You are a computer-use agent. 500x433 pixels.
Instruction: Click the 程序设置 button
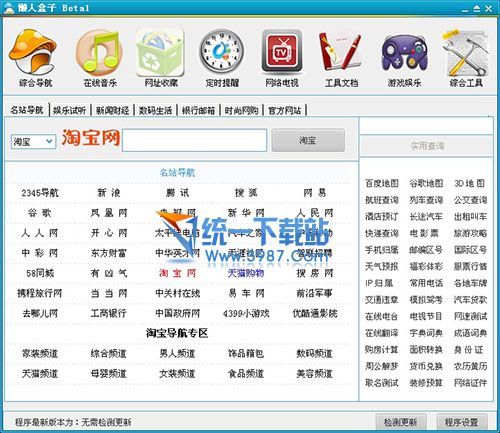462,422
